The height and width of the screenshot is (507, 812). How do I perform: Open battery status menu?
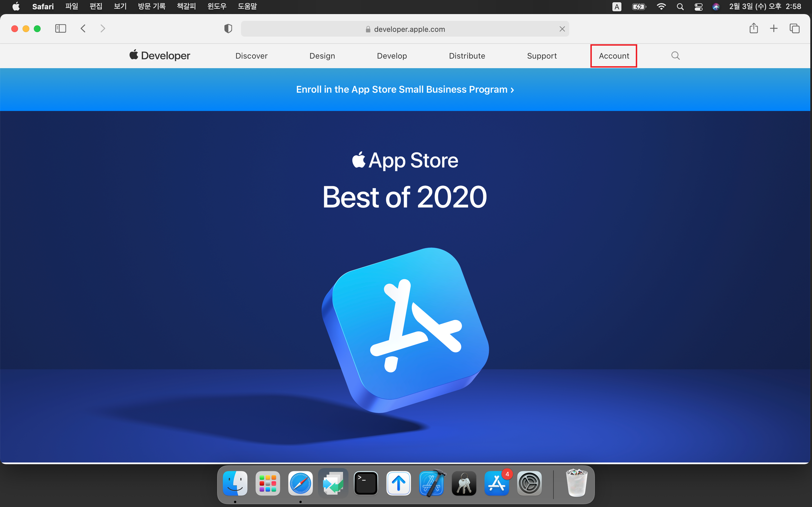click(x=639, y=7)
